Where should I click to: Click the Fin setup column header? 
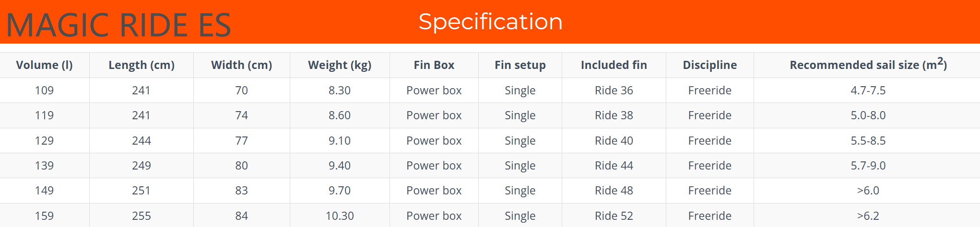click(520, 65)
